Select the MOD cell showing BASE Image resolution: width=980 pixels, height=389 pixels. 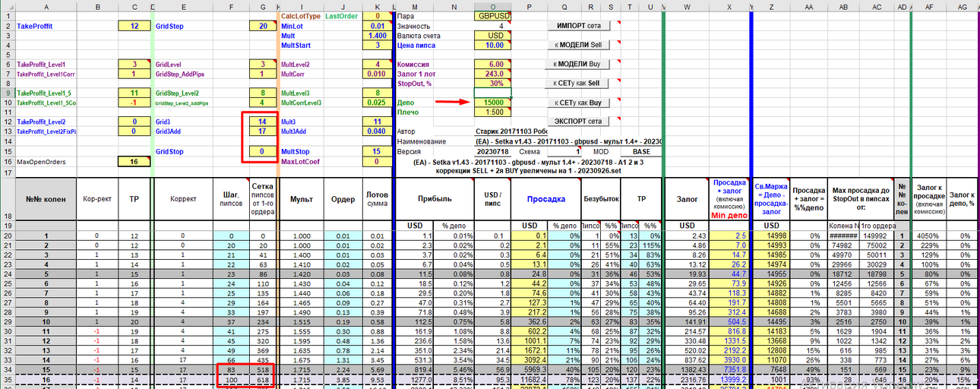641,151
